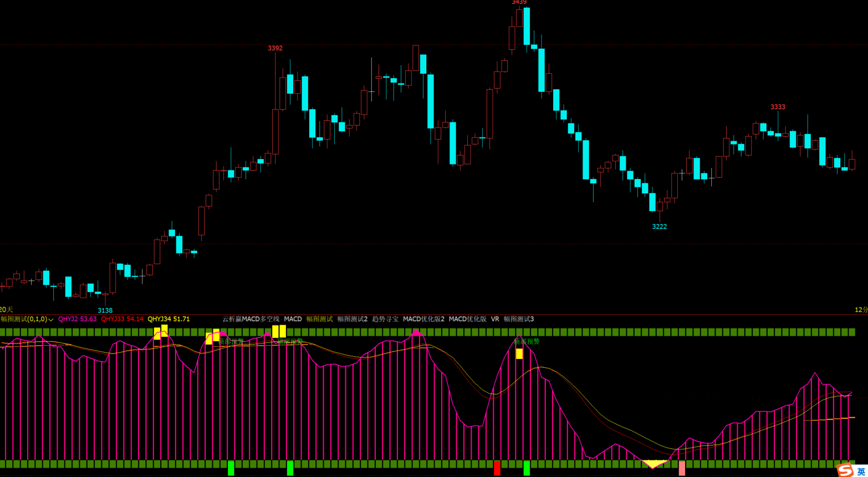Screen dimensions: 868x477
Task: Click the 20天 period label at chart left
Action: 6,310
